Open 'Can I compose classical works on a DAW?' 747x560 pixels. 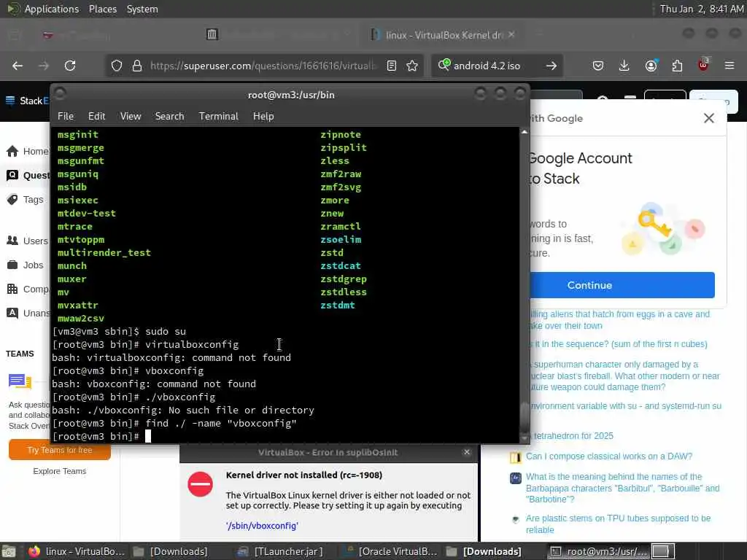pyautogui.click(x=609, y=456)
